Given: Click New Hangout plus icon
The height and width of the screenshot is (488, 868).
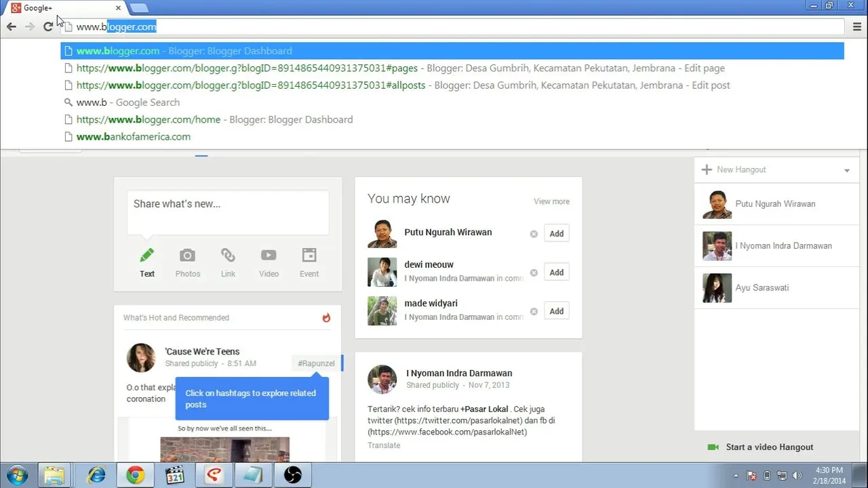Looking at the screenshot, I should pos(707,169).
